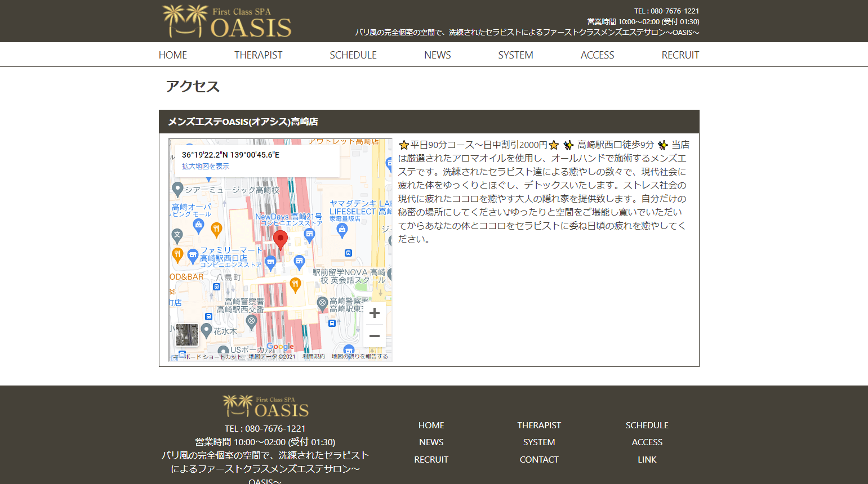Click the 高崎オーパ map label
Viewport: 868px width, 484px height.
[x=192, y=210]
